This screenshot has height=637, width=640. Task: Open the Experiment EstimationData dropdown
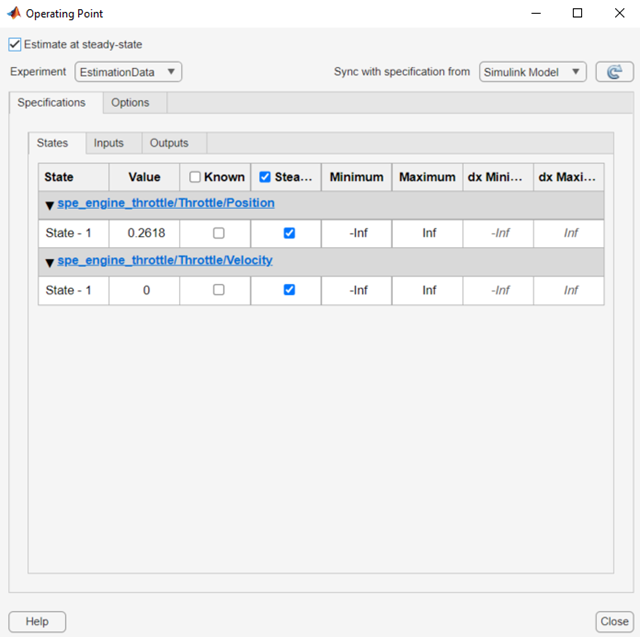[128, 72]
